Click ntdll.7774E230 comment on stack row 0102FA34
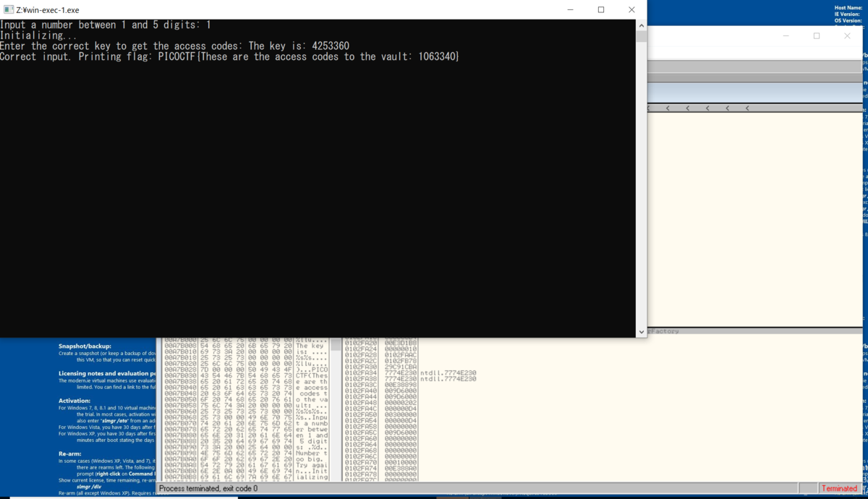 448,372
